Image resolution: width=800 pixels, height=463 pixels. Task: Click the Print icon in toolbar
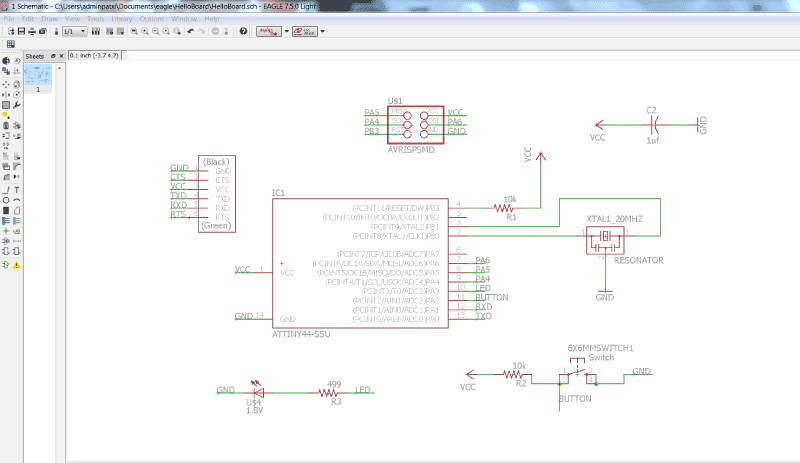[x=32, y=31]
